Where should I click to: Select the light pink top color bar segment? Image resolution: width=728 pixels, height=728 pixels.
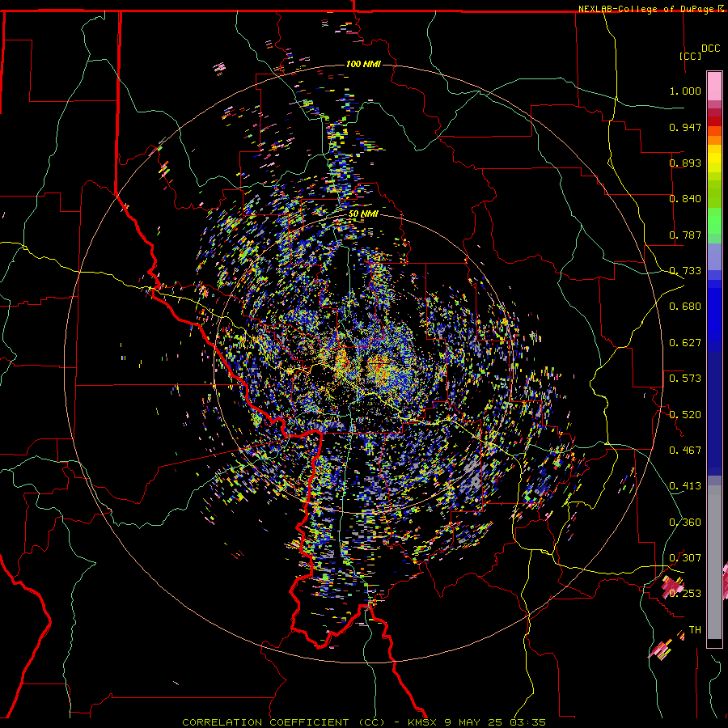[x=714, y=86]
